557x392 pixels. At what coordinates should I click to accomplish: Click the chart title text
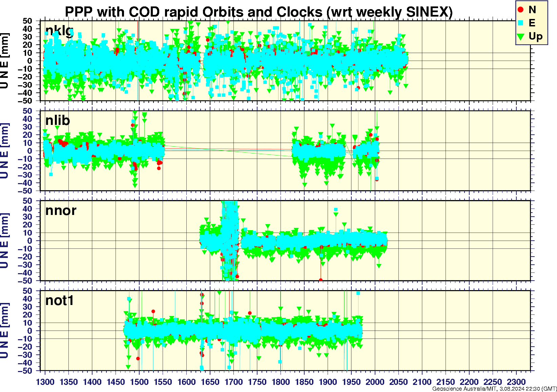[x=259, y=12]
